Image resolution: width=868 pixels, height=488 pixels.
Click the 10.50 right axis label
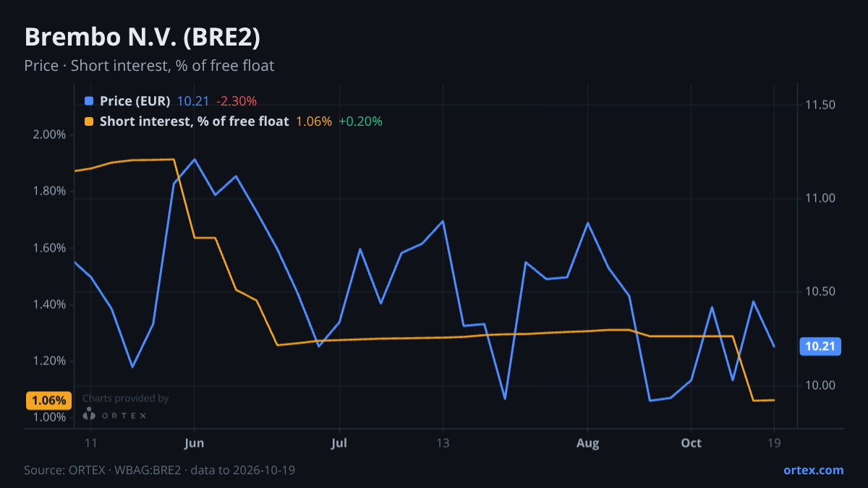(x=820, y=291)
